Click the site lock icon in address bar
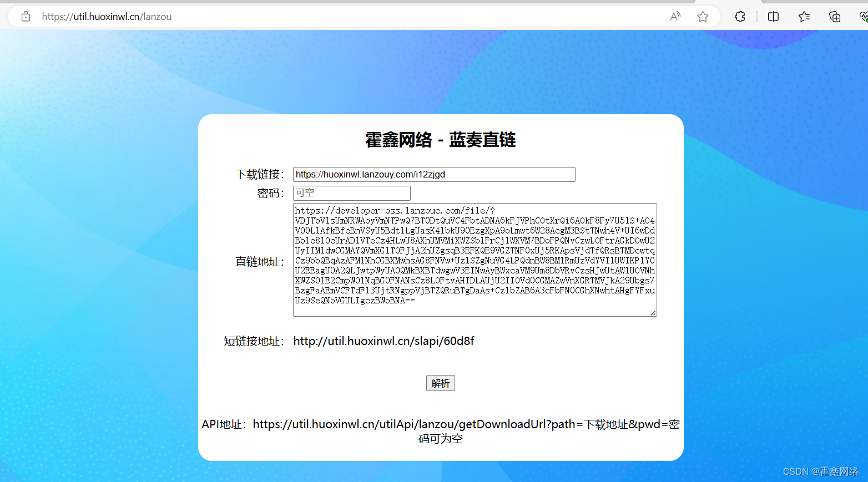Viewport: 868px width, 482px height. click(x=26, y=17)
